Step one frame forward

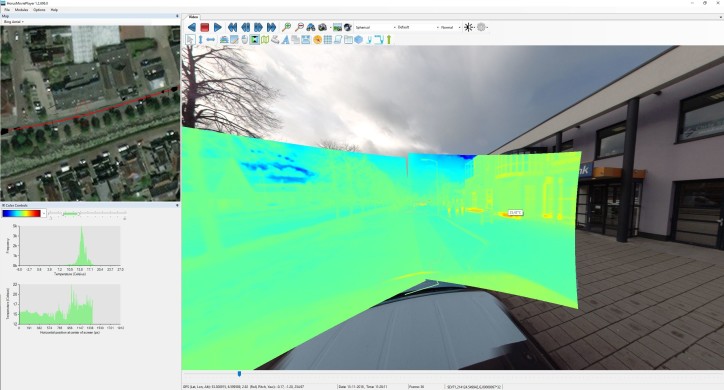[258, 27]
